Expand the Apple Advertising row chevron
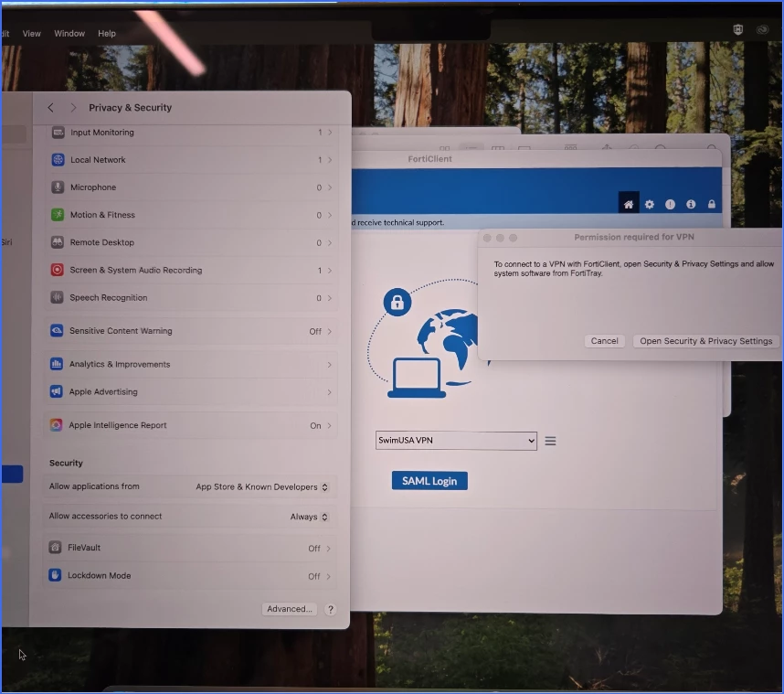This screenshot has height=694, width=784. pyautogui.click(x=329, y=392)
